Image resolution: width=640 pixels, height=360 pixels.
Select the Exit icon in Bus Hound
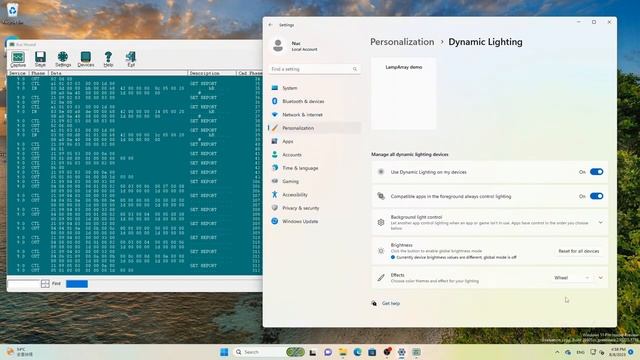tap(131, 59)
